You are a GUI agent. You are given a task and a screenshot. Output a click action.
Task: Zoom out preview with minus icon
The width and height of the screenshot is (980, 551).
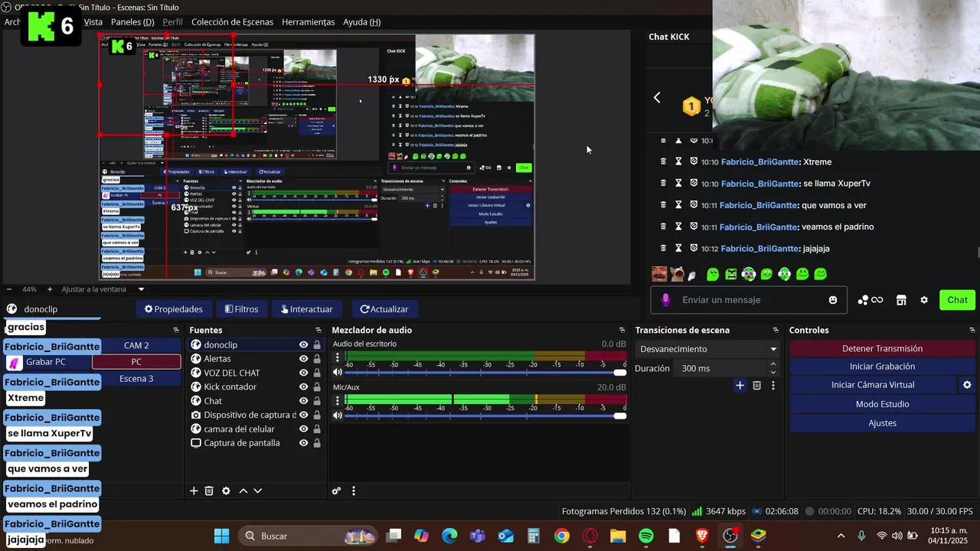coord(8,289)
